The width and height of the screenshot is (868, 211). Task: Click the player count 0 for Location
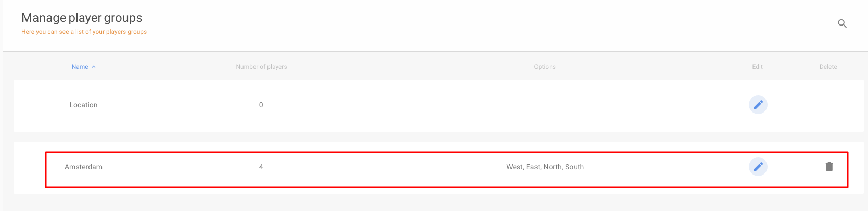click(261, 105)
